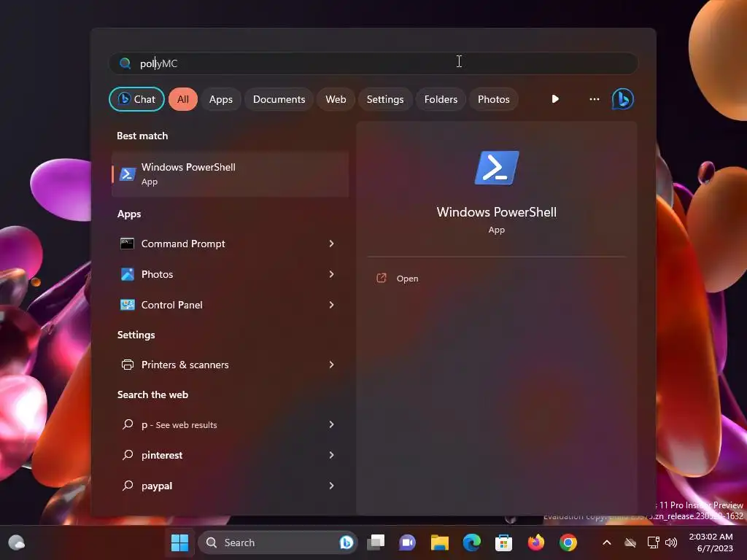Expand Command Prompt result chevron
The image size is (747, 560).
tap(332, 244)
